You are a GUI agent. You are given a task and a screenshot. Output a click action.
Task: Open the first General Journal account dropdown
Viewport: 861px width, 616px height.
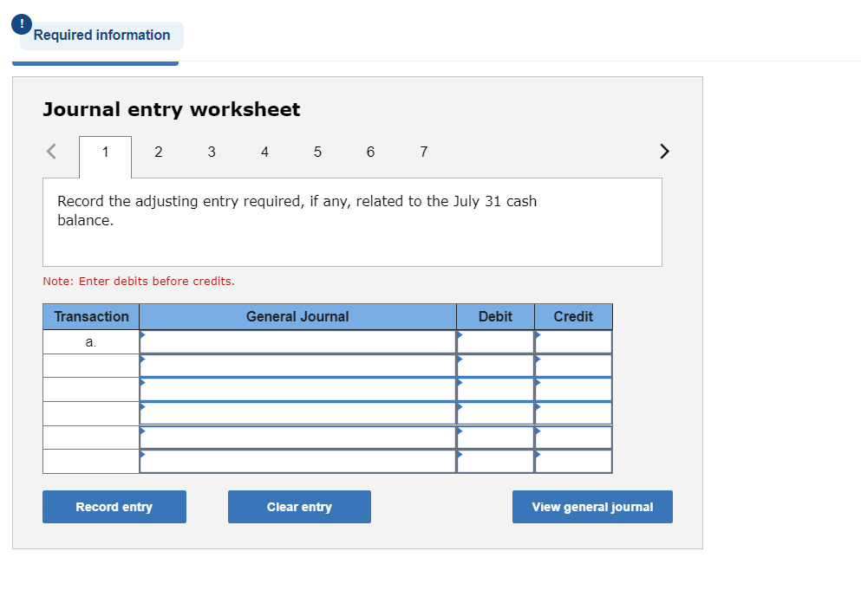(x=297, y=341)
